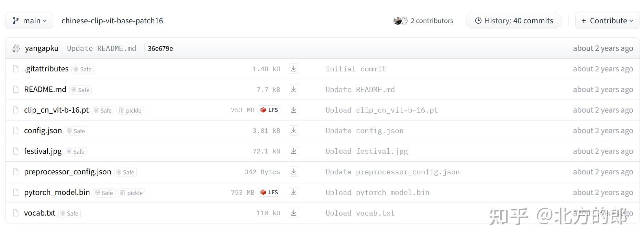Viewport: 644px width, 242px height.
Task: Open yangapku user profile link
Action: [42, 48]
